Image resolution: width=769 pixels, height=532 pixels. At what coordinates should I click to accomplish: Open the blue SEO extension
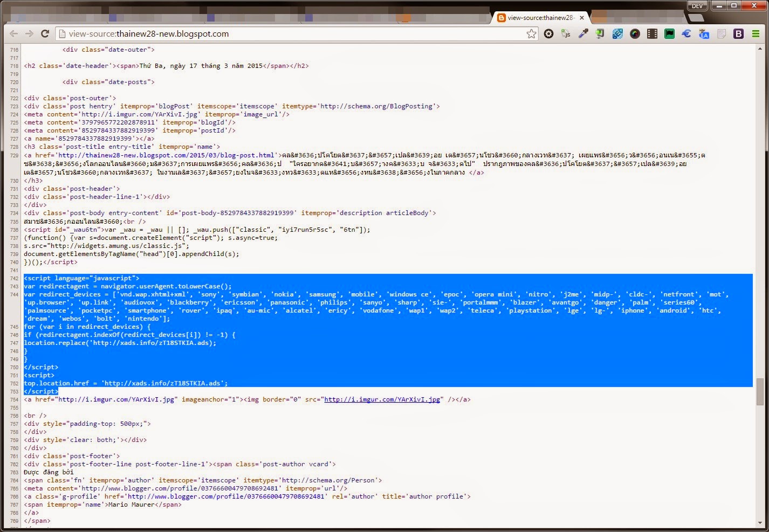617,33
